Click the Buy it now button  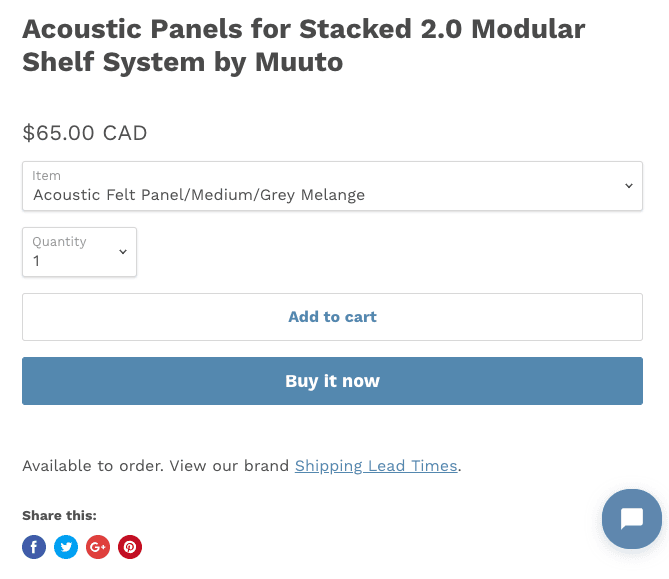coord(332,381)
